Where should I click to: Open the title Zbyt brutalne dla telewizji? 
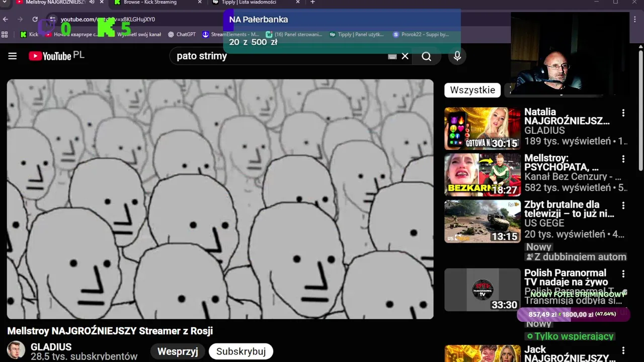coord(569,209)
